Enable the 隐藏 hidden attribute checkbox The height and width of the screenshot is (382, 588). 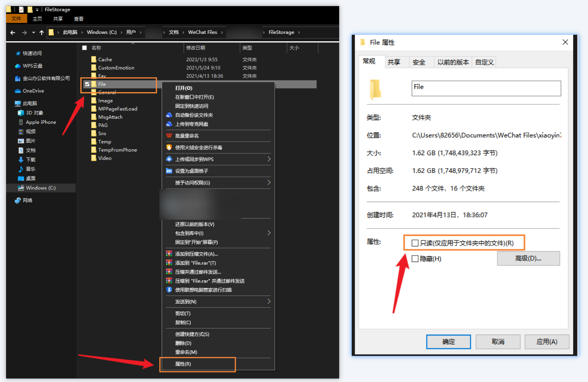415,258
